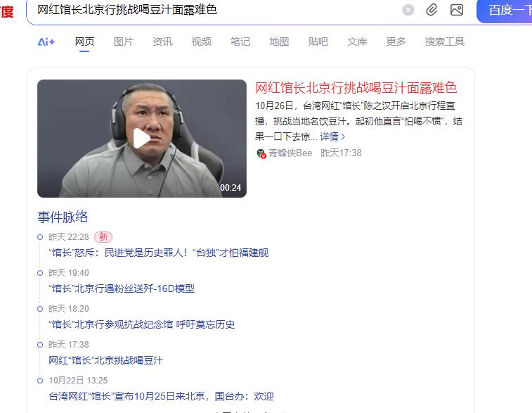Screen dimensions: 532x413
Task: Switch to the 视频 tab
Action: coord(201,42)
